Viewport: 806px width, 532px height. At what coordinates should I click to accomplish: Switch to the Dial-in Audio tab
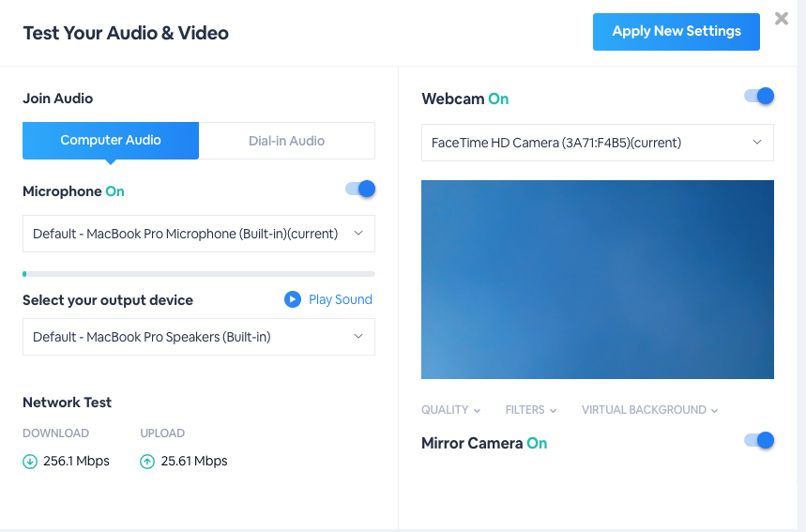pyautogui.click(x=287, y=141)
